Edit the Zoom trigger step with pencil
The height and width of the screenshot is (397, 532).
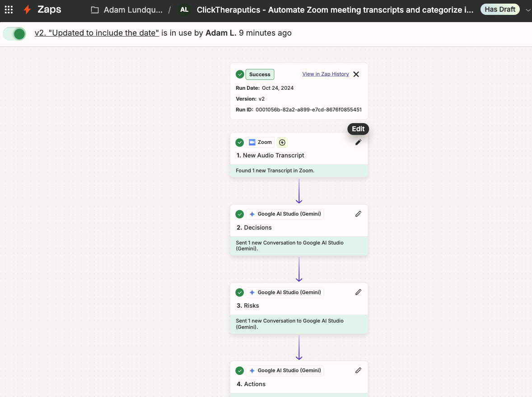click(x=358, y=142)
